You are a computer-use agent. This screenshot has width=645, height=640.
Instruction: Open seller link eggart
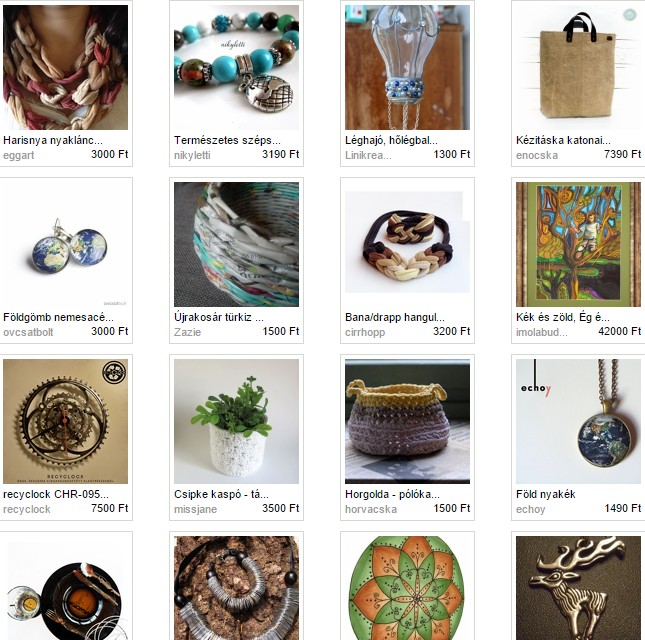(x=19, y=155)
